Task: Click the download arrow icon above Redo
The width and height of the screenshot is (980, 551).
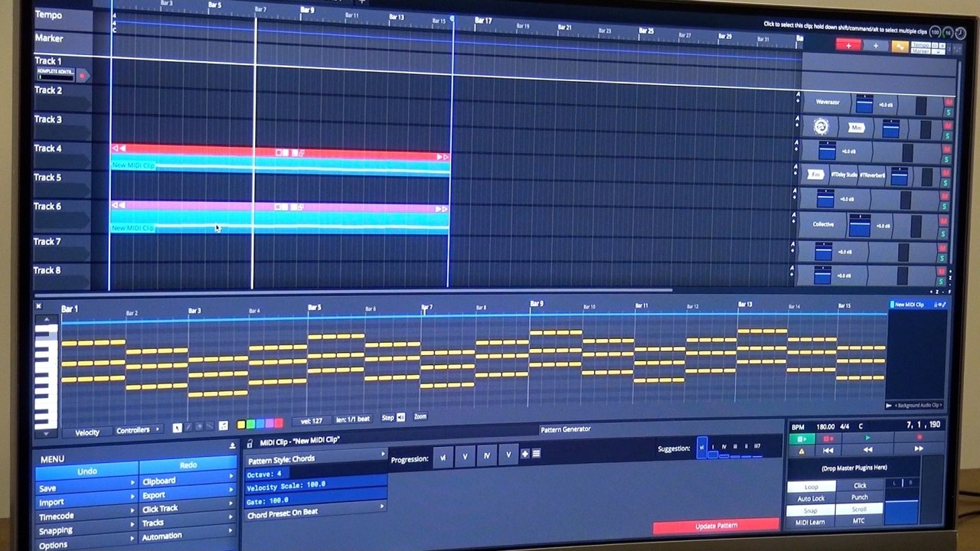Action: point(233,445)
